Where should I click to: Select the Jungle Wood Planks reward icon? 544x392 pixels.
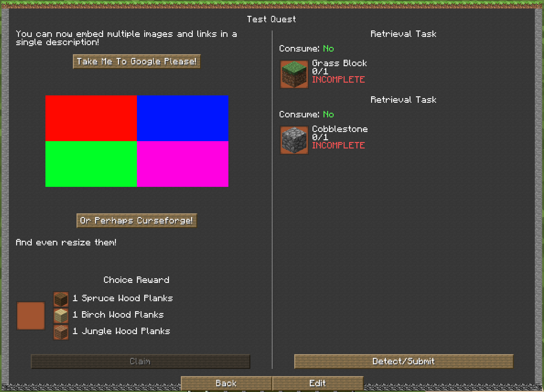[61, 332]
